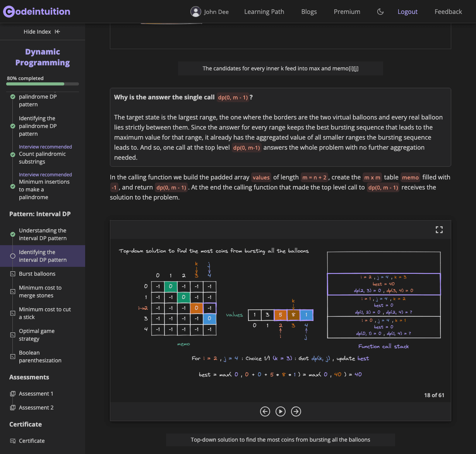The width and height of the screenshot is (476, 454).
Task: Click the Codeintuition logo
Action: (37, 12)
